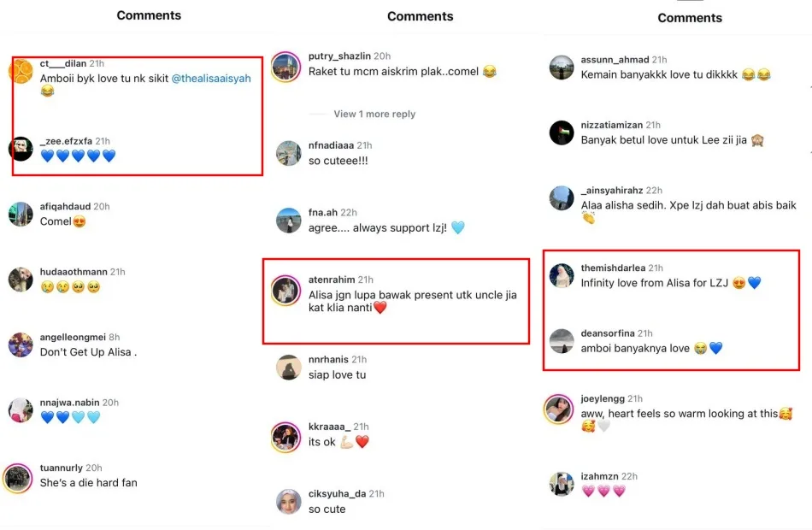812x530 pixels.
Task: Open joeylengg's story ring avatar
Action: click(x=559, y=410)
